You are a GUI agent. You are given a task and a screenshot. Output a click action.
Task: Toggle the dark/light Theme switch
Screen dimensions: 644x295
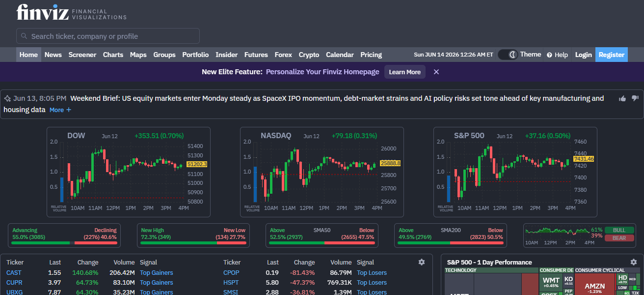point(508,55)
